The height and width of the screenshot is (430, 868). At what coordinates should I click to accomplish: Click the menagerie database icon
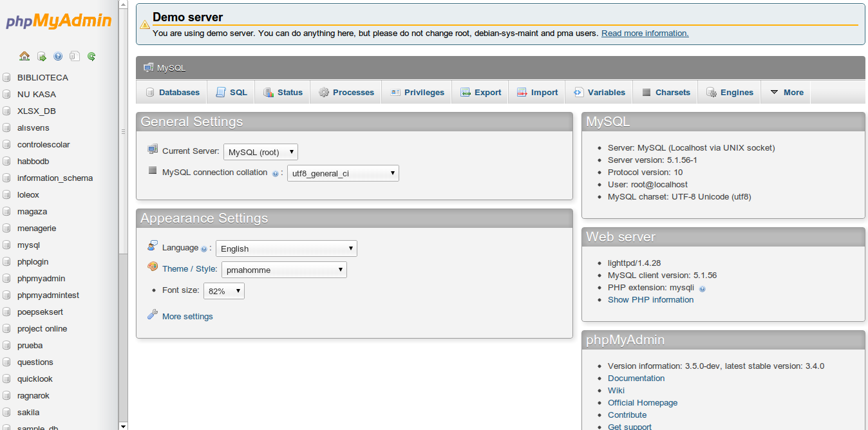(6, 229)
